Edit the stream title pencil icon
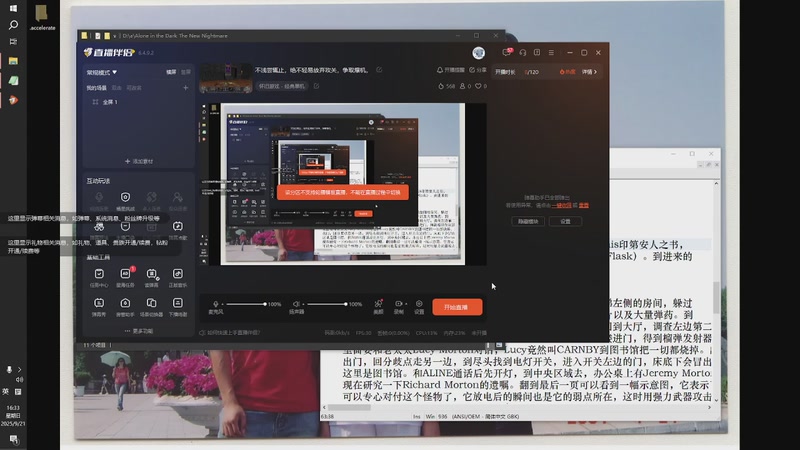Screen dimensions: 800x450 point(379,70)
